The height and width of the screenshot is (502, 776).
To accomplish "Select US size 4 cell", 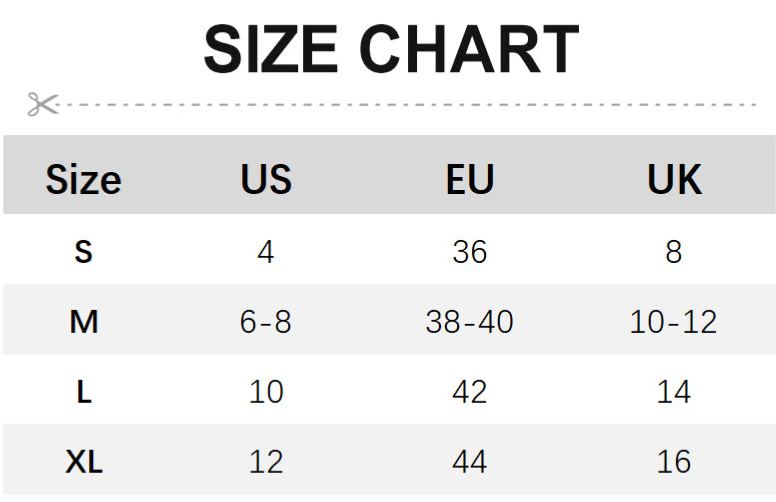I will click(265, 251).
